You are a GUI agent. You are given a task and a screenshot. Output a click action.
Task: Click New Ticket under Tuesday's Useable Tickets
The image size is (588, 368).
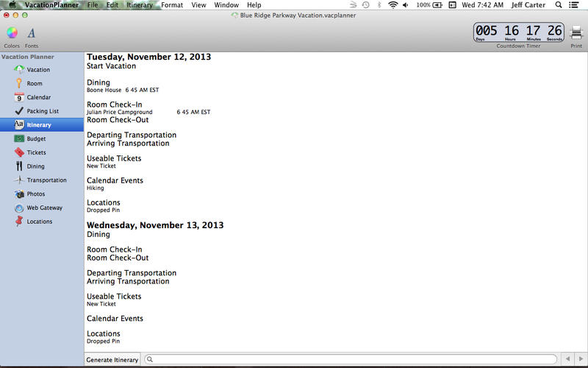coord(101,166)
